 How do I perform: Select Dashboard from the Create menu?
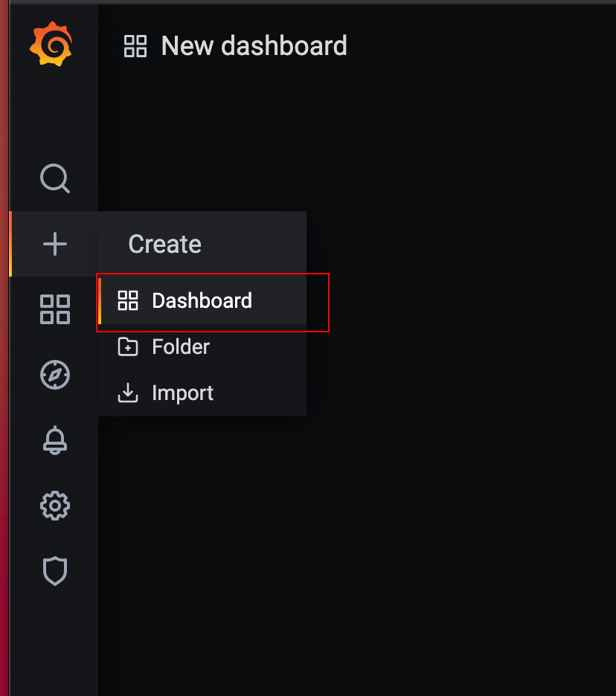pyautogui.click(x=202, y=300)
